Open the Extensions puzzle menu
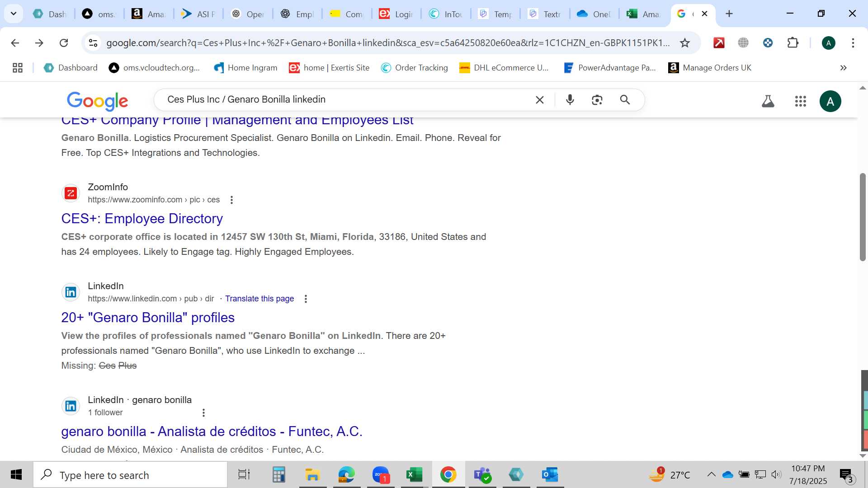This screenshot has width=868, height=488. point(793,43)
